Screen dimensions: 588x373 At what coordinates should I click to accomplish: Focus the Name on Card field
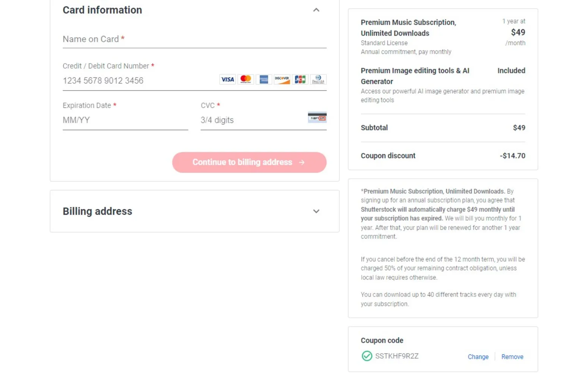(194, 39)
